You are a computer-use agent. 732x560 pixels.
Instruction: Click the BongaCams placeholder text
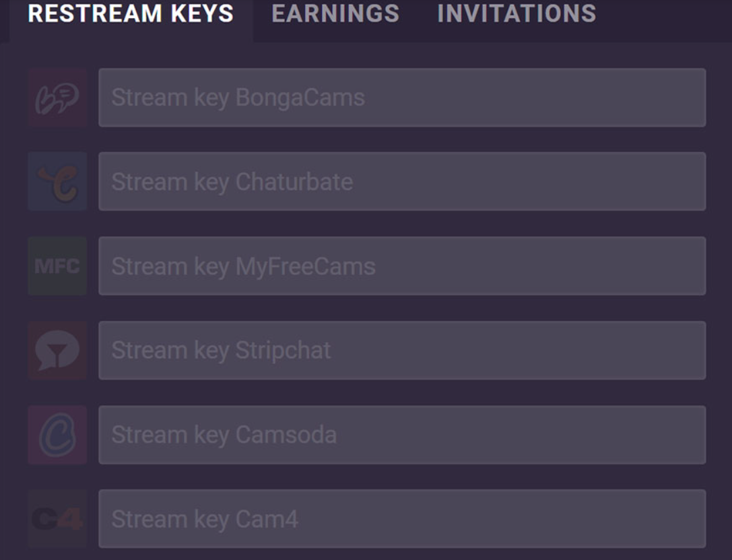[238, 98]
